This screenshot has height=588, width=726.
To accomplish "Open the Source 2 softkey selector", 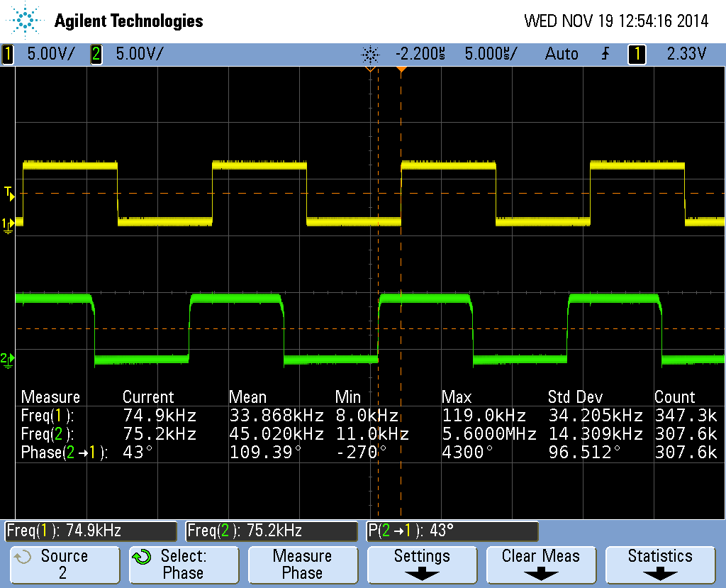I will (64, 565).
